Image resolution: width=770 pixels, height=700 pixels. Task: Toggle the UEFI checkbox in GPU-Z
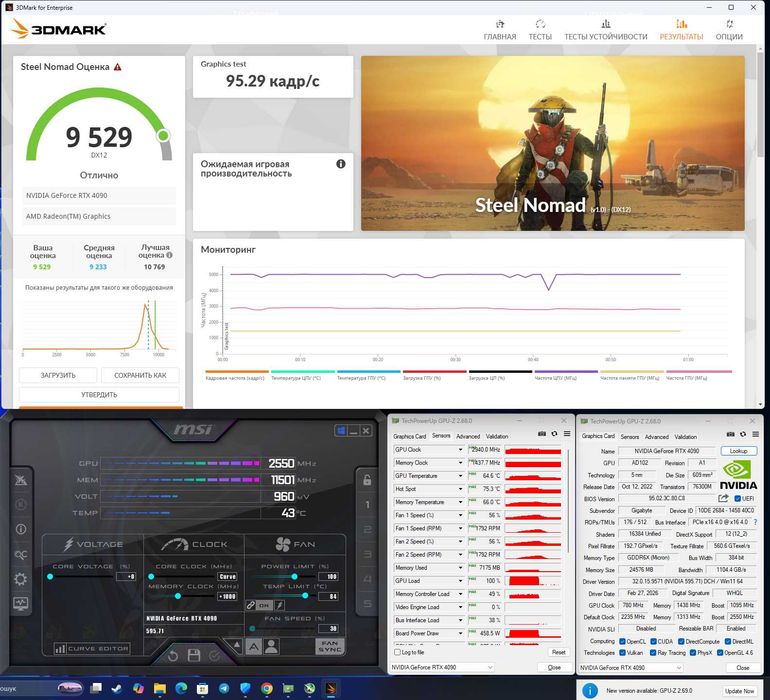click(737, 499)
